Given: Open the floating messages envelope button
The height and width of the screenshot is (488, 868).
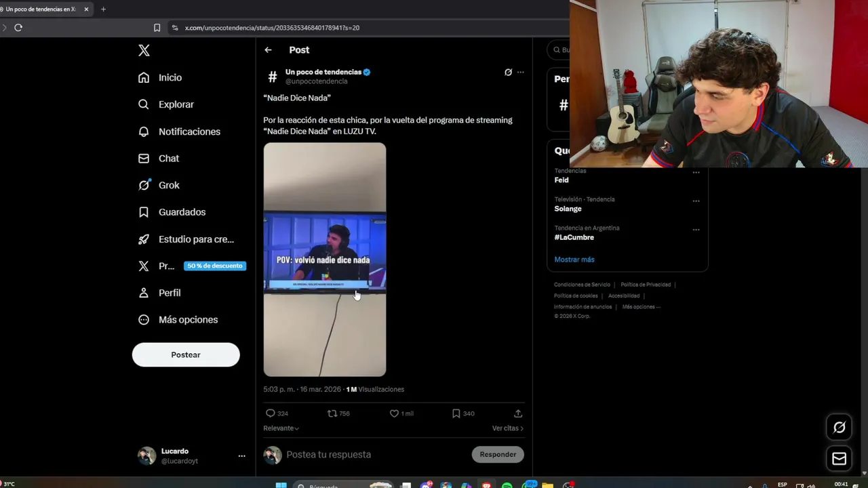Looking at the screenshot, I should click(840, 459).
